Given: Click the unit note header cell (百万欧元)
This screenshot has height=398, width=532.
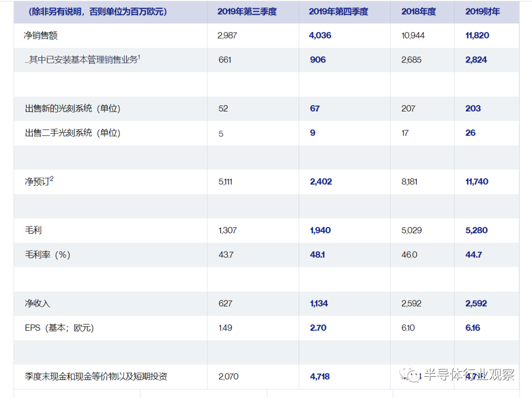Looking at the screenshot, I should click(x=98, y=11).
